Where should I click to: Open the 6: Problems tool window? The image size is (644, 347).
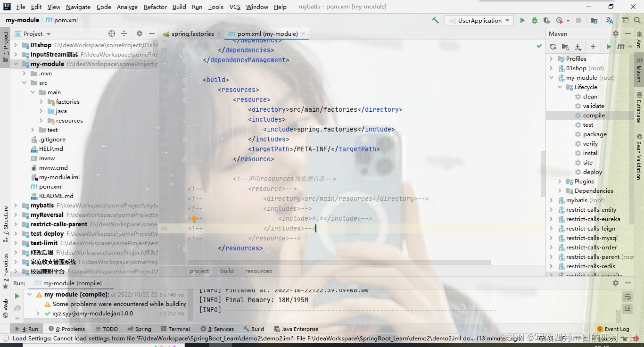point(66,329)
